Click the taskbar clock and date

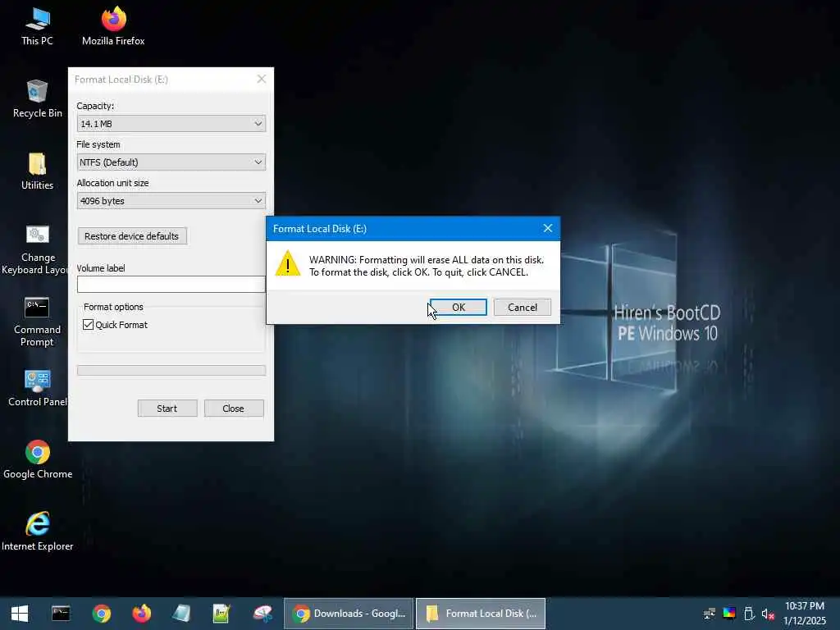coord(805,614)
